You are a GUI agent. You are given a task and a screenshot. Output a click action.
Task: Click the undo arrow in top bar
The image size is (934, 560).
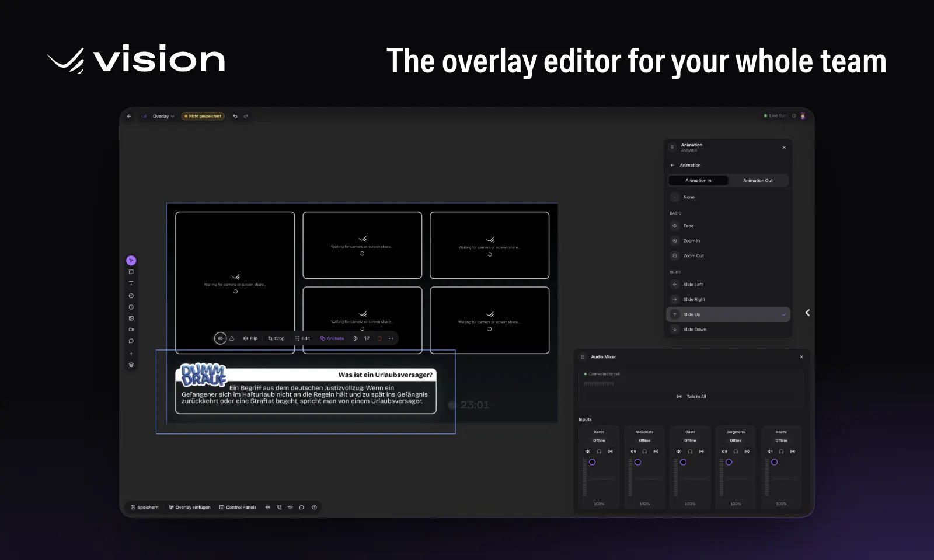click(x=235, y=116)
